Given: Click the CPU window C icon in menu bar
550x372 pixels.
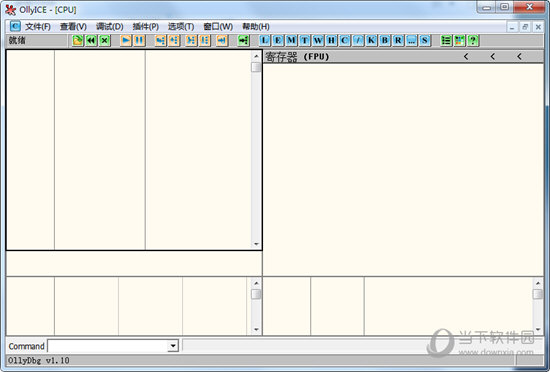Looking at the screenshot, I should point(15,26).
